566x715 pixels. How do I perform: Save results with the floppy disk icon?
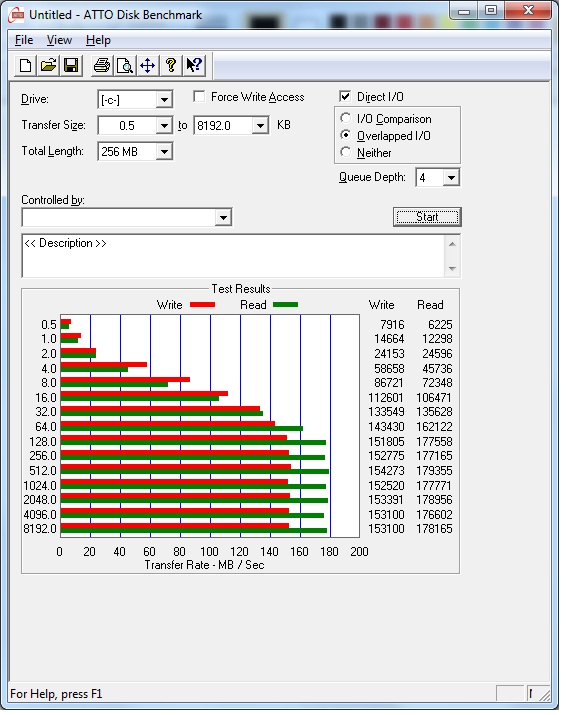pos(71,66)
